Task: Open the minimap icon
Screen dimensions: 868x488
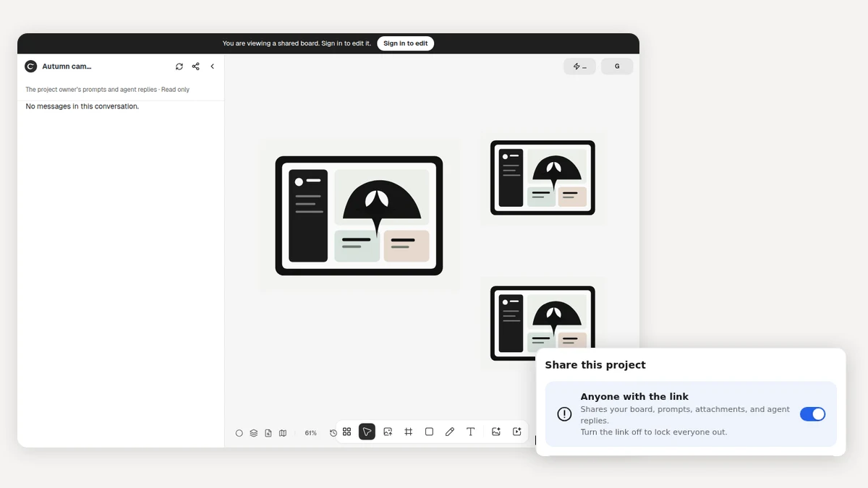Action: (283, 433)
